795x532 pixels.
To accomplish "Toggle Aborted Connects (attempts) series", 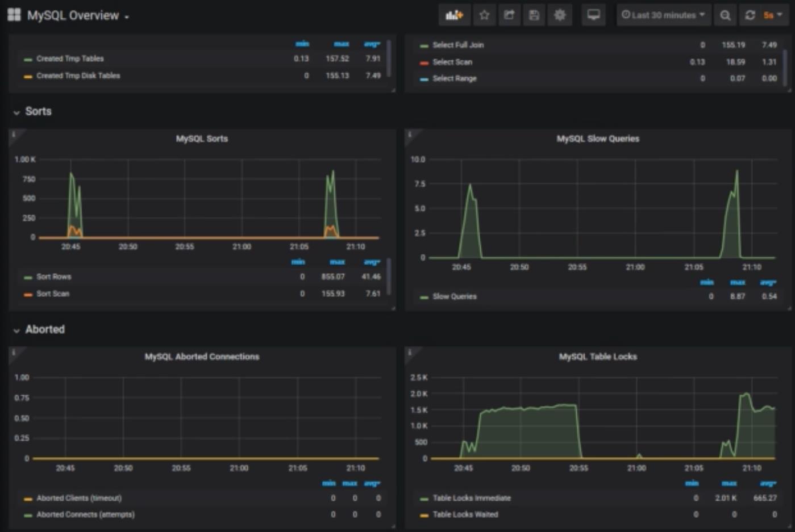I will [x=85, y=514].
